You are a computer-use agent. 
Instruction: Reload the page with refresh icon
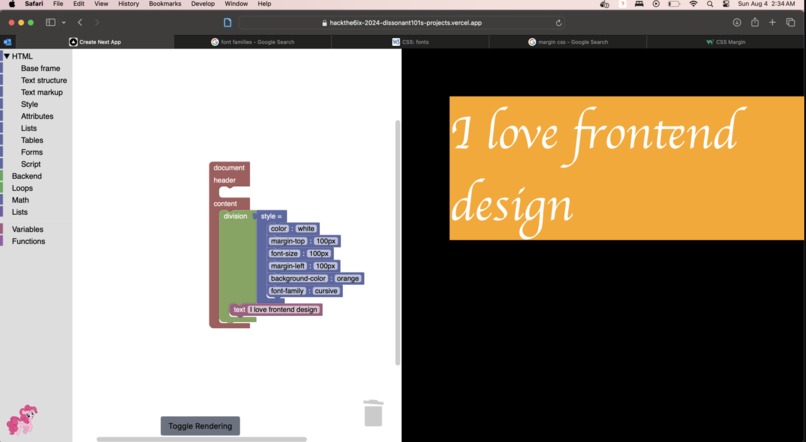[x=558, y=23]
